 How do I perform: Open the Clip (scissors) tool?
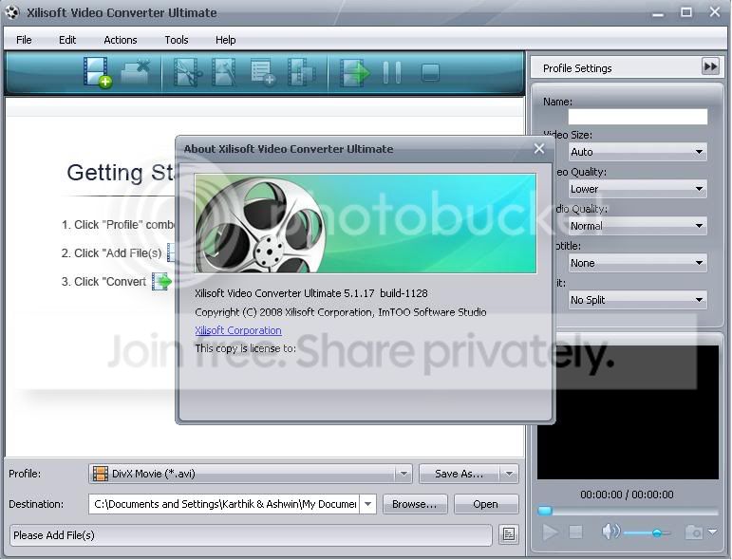click(187, 72)
